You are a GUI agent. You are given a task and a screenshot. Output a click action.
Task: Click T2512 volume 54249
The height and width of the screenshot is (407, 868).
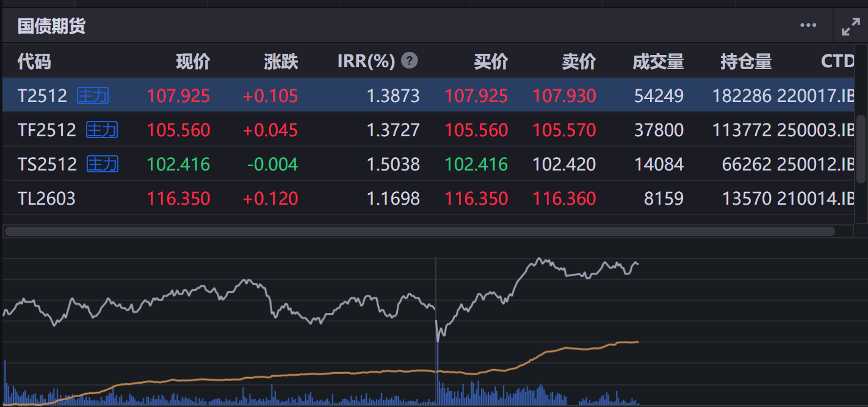click(x=659, y=96)
